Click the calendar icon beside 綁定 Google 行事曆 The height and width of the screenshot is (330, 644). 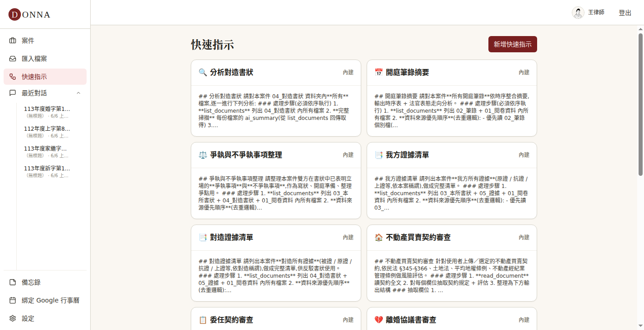pos(13,300)
